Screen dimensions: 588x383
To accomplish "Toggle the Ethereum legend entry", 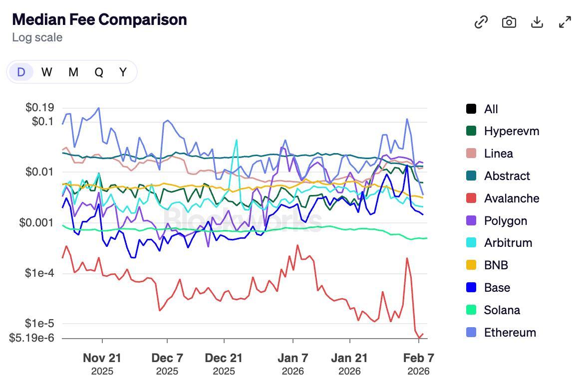I will coord(510,333).
